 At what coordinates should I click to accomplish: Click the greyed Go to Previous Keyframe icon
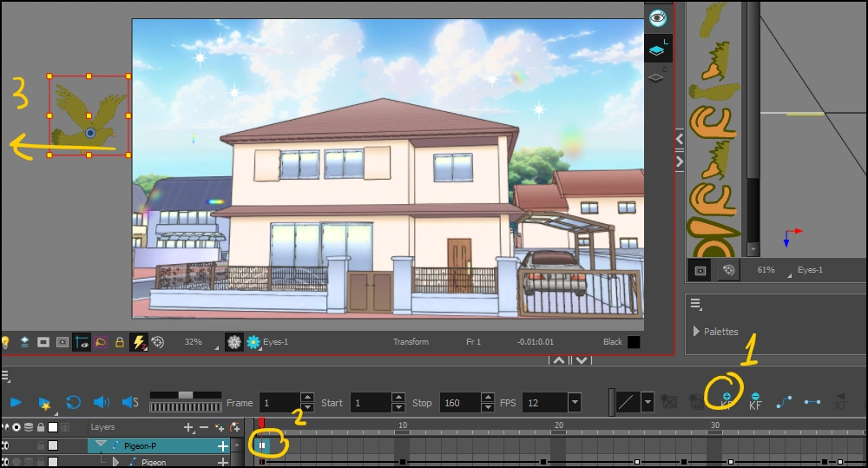pos(841,401)
